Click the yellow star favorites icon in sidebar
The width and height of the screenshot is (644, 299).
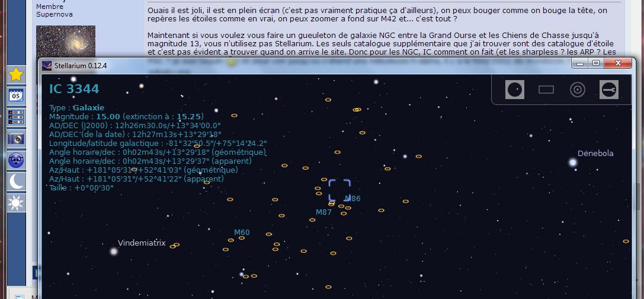(x=17, y=74)
